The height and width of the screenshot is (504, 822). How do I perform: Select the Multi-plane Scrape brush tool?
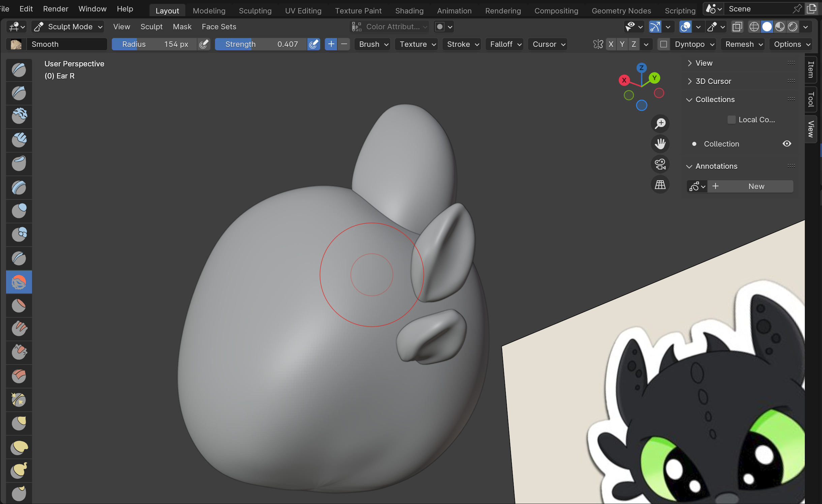point(19,376)
